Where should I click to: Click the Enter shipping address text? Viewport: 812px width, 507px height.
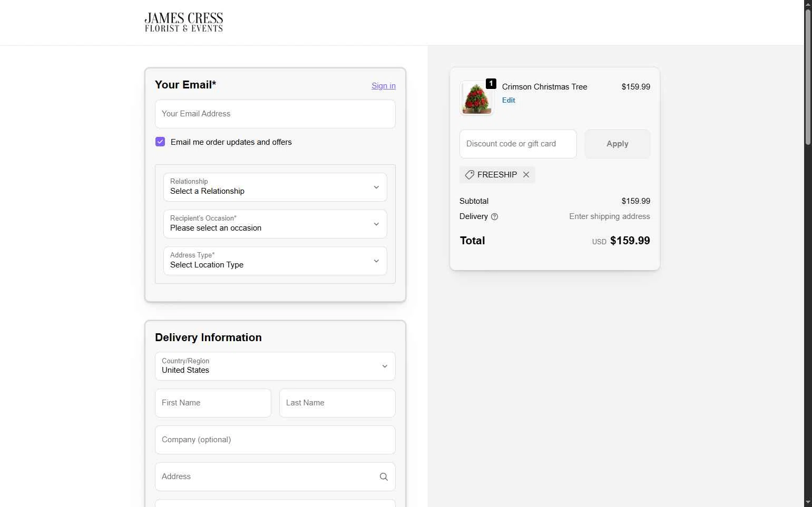[x=609, y=216]
